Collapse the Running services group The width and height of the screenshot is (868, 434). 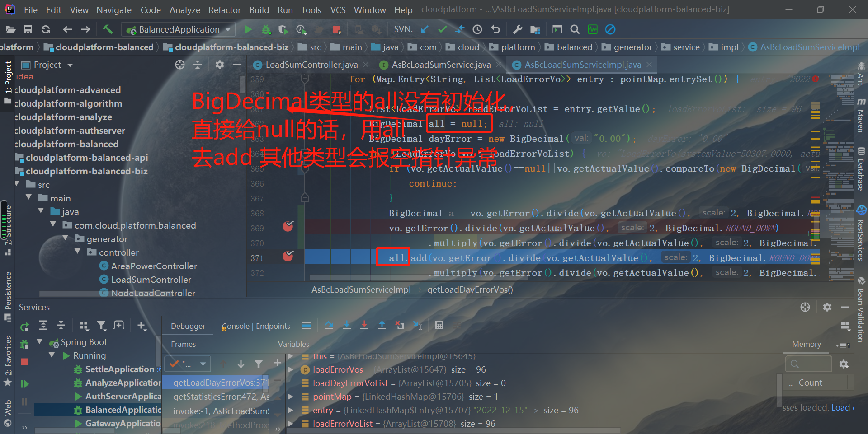52,355
